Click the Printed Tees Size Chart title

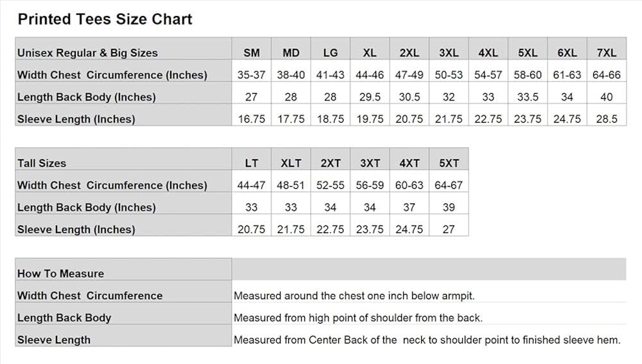(105, 19)
